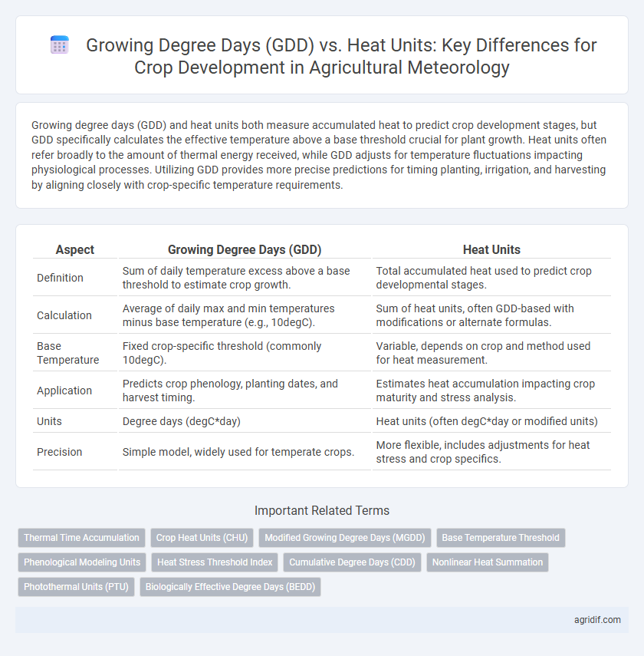Open the Crop Heat Units (CHU) tag

[202, 538]
